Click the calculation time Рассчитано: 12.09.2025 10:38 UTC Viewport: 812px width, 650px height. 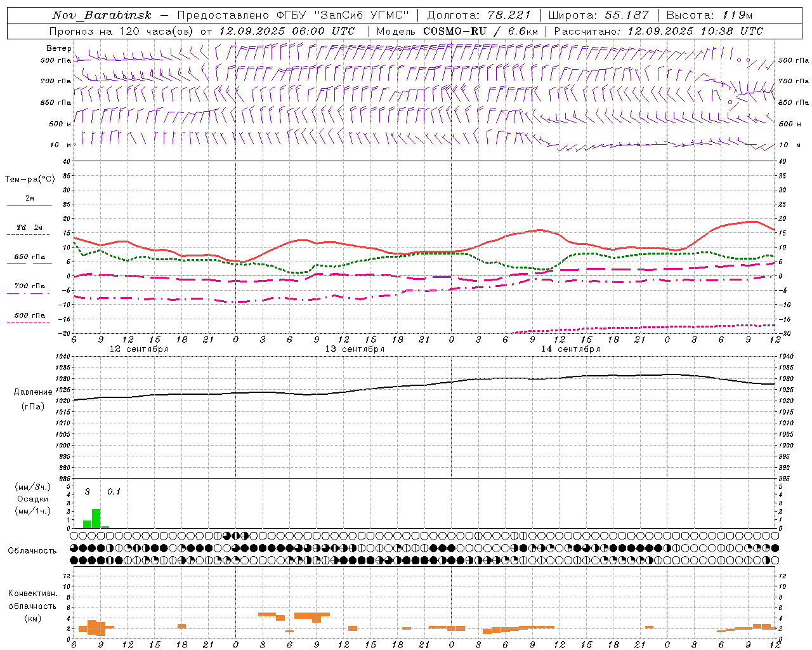[x=658, y=31]
